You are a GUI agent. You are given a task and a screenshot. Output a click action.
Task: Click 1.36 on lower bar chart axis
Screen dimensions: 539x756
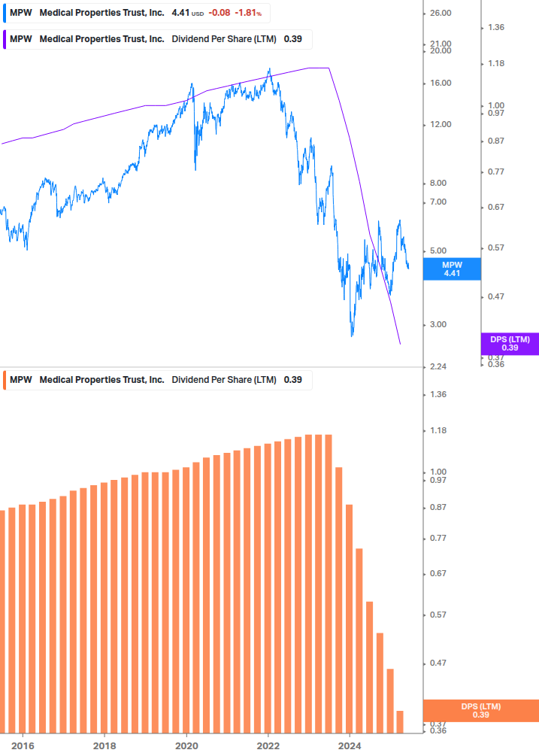(438, 394)
